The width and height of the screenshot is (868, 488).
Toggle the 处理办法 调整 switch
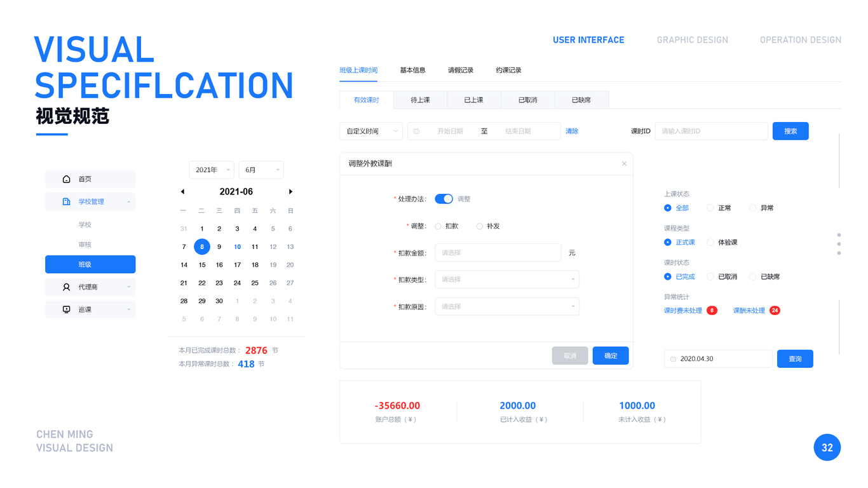click(x=444, y=199)
